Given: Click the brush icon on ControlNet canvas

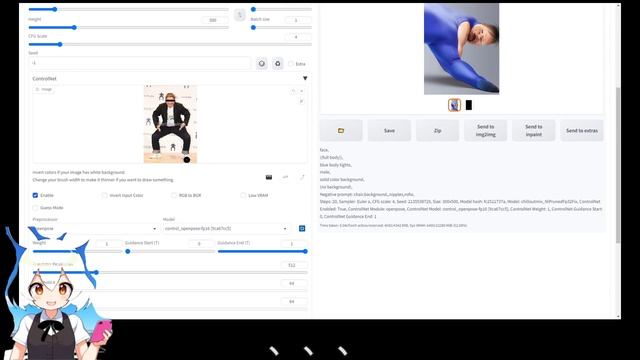Looking at the screenshot, I should [302, 100].
